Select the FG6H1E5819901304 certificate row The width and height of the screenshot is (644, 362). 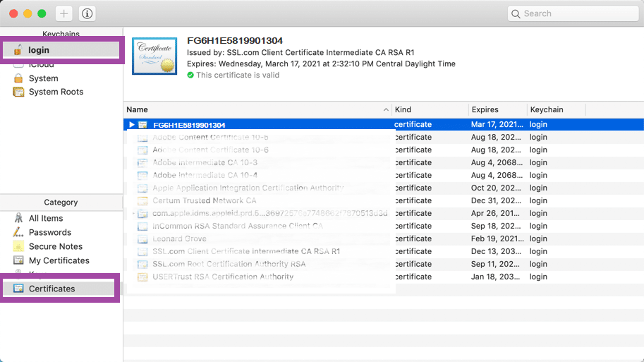click(x=384, y=124)
